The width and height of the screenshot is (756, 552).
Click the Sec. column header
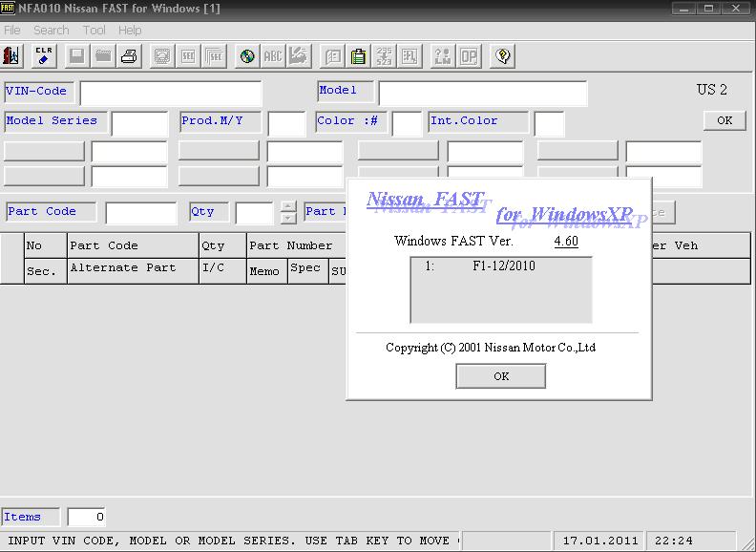click(45, 270)
